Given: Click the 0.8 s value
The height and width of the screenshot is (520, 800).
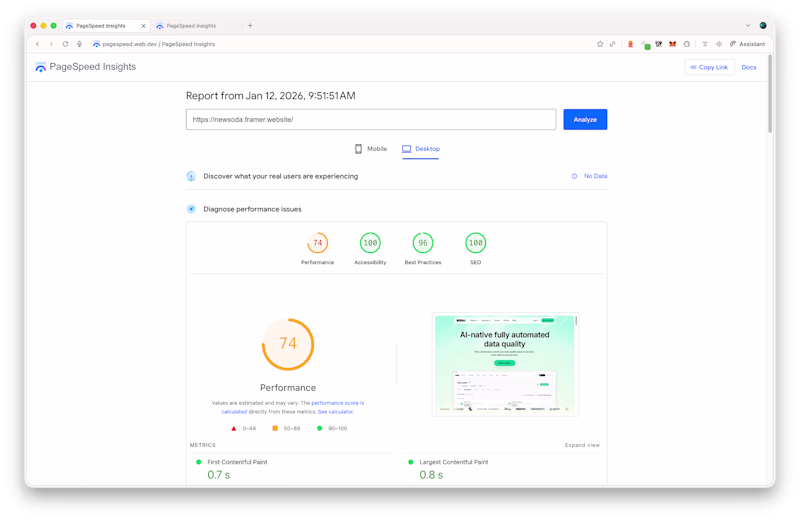Looking at the screenshot, I should (431, 475).
